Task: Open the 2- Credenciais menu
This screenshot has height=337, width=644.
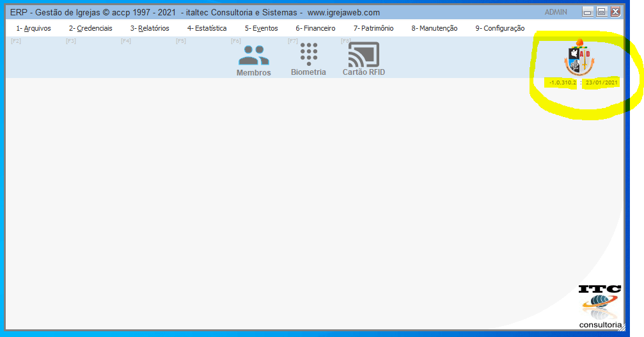Action: click(x=90, y=28)
